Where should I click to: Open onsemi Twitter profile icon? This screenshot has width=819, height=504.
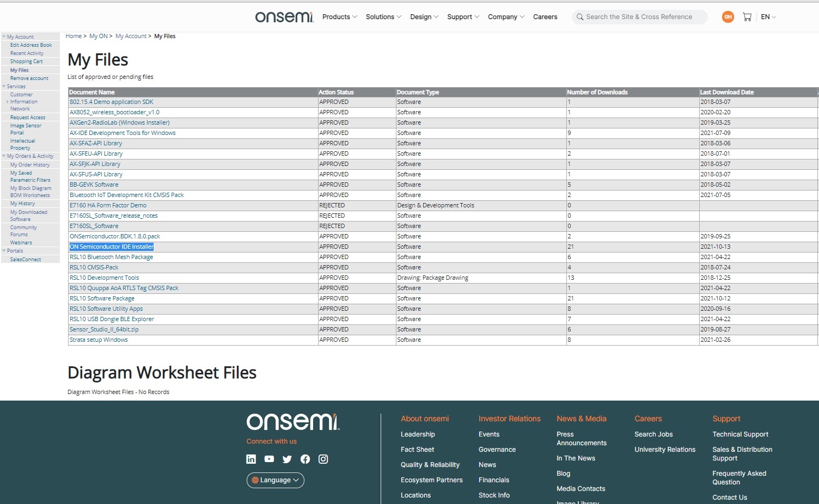click(x=287, y=459)
